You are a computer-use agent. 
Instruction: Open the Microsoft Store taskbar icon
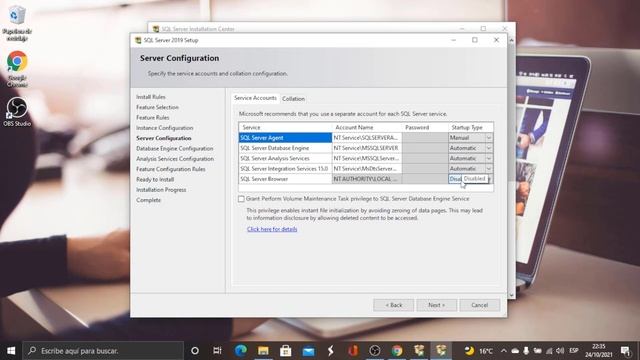[x=285, y=351]
